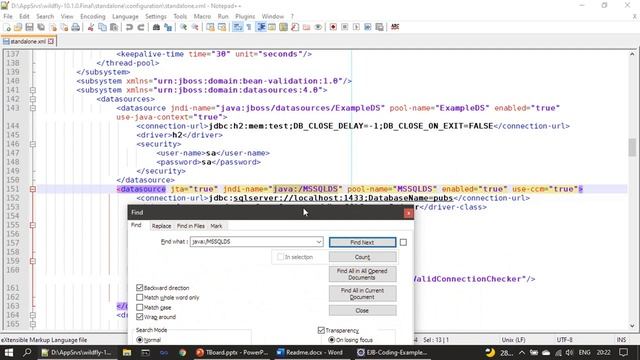Click the Copy toolbar icon

point(102,27)
